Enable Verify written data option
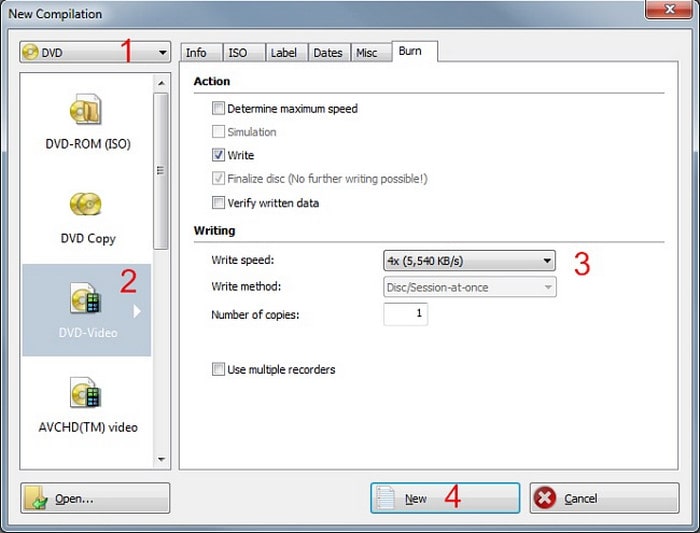This screenshot has height=533, width=700. pyautogui.click(x=219, y=203)
